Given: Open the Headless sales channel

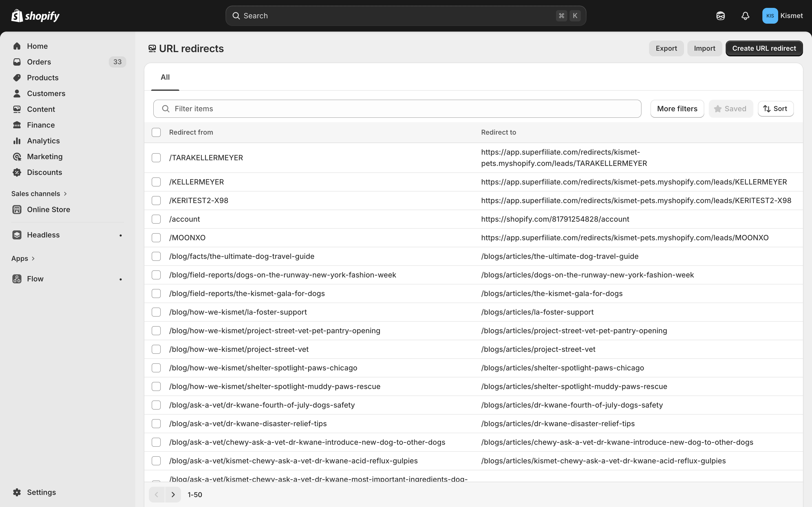Looking at the screenshot, I should coord(43,235).
